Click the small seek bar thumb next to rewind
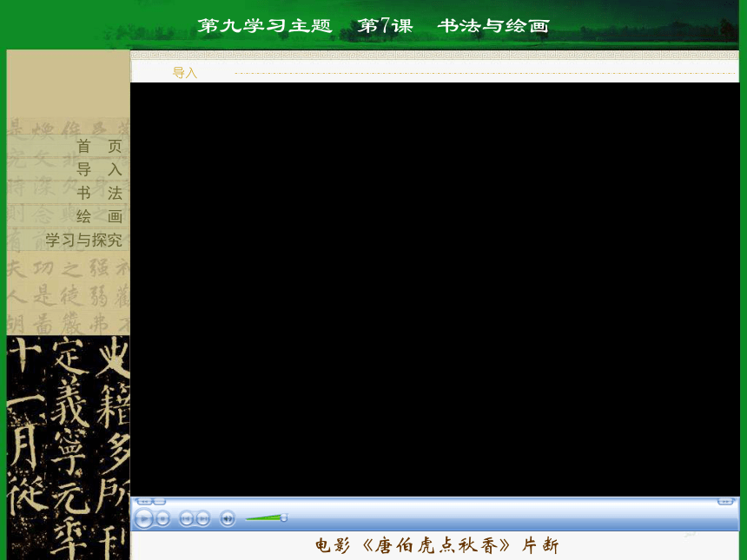747x560 pixels. [160, 502]
